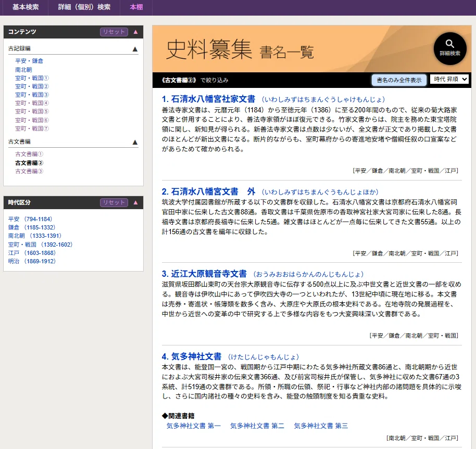Select 室町・戦国① in contents list
This screenshot has width=476, height=449.
tap(32, 78)
